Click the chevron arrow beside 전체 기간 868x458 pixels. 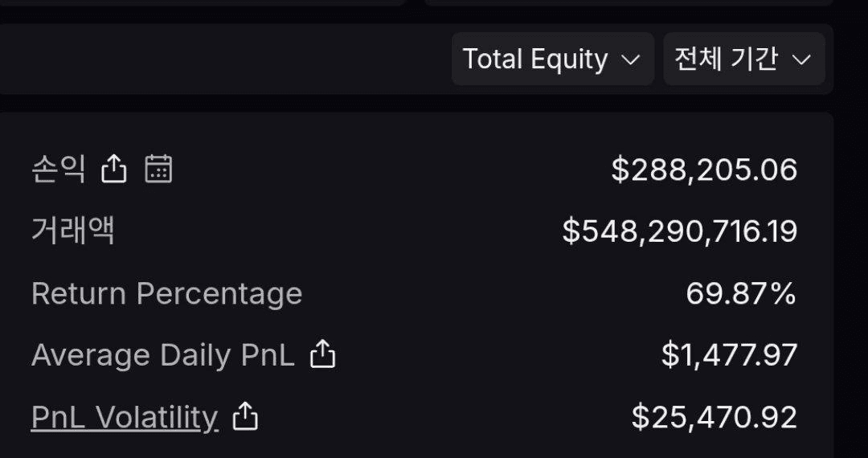[x=801, y=59]
